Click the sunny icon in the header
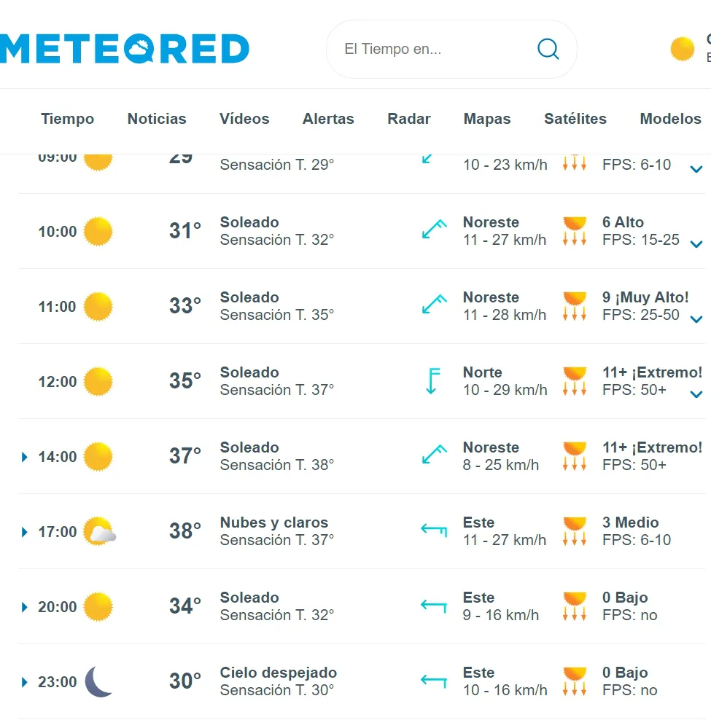Viewport: 711px width, 728px height. click(x=683, y=49)
